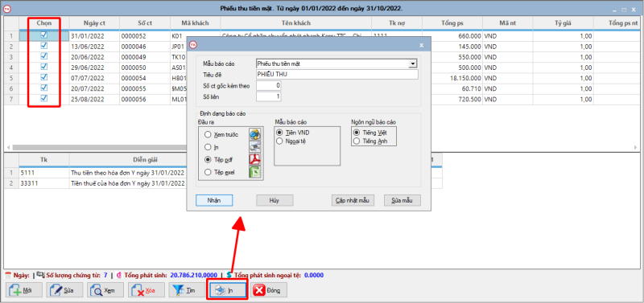Select the Xem trước output option
Viewport: 644px width, 303px height.
point(208,134)
